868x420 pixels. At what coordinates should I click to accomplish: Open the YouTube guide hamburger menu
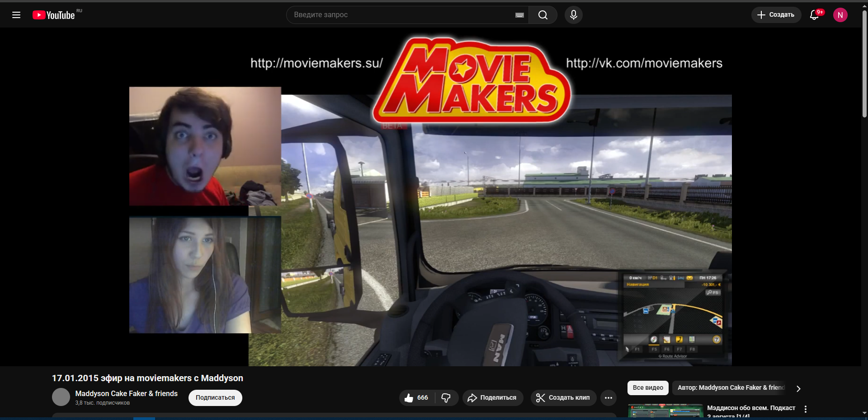[x=16, y=15]
